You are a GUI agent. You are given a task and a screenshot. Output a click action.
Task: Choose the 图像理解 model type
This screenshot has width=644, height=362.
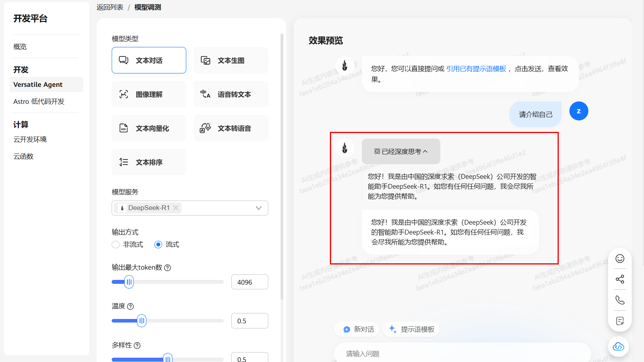149,94
